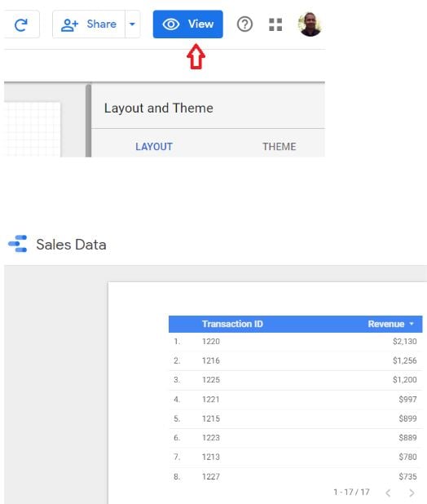Click the redo arrow icon
Screen dimensions: 427x504
[21, 24]
